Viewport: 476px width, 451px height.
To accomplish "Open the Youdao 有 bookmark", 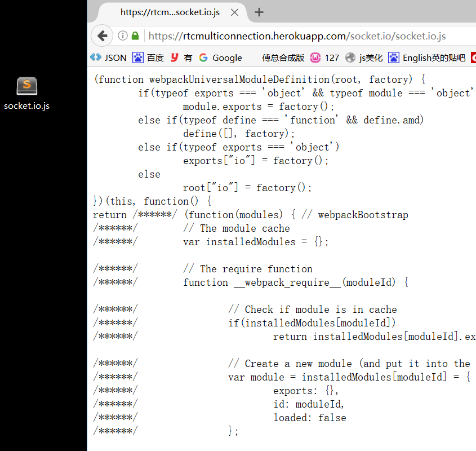I will coord(183,57).
